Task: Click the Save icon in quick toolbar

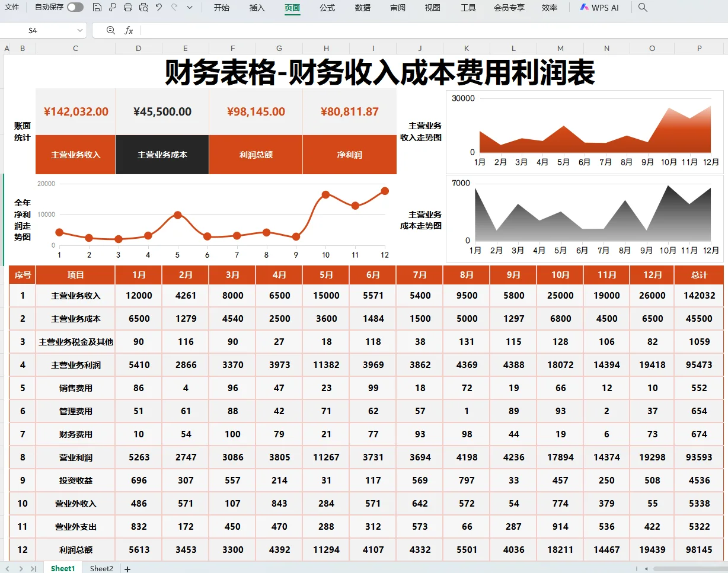Action: click(97, 8)
